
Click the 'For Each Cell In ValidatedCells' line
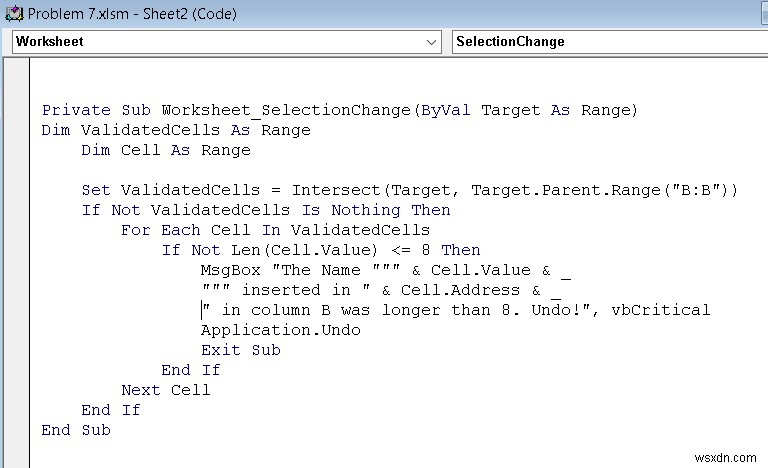click(x=276, y=230)
